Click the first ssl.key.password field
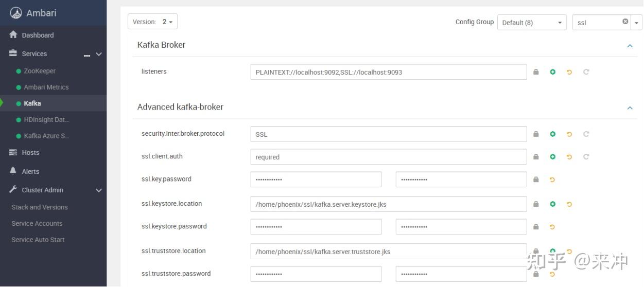Image resolution: width=644 pixels, height=287 pixels. pos(316,180)
